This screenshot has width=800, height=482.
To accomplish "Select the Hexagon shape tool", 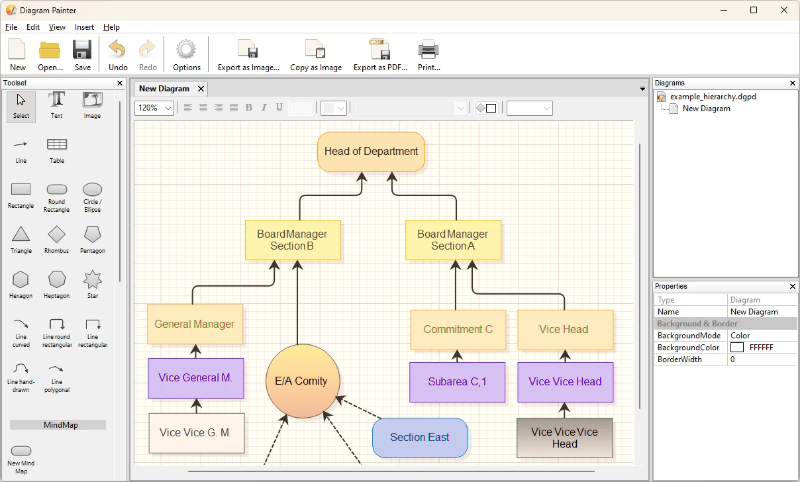I will pos(21,286).
